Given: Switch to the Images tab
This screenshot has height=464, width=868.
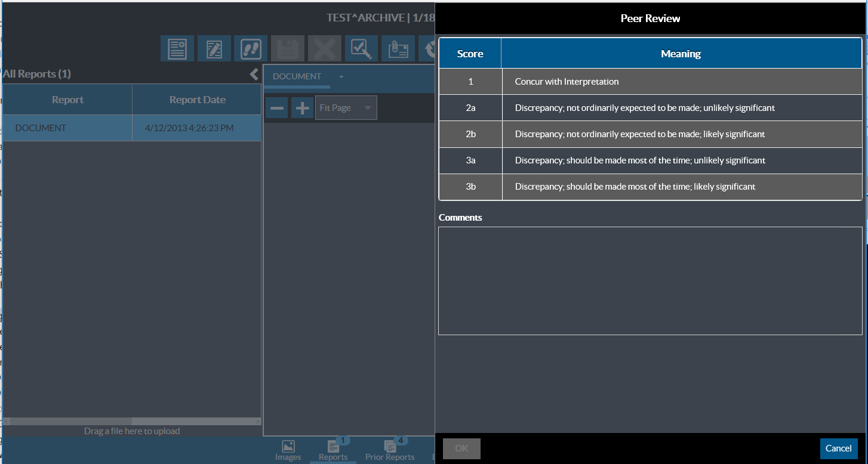Looking at the screenshot, I should 288,450.
